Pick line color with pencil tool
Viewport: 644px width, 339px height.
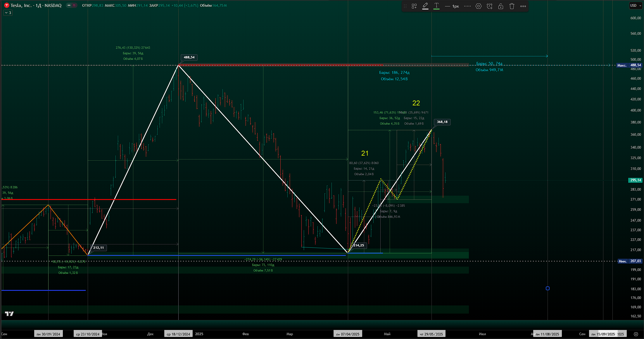tap(425, 6)
